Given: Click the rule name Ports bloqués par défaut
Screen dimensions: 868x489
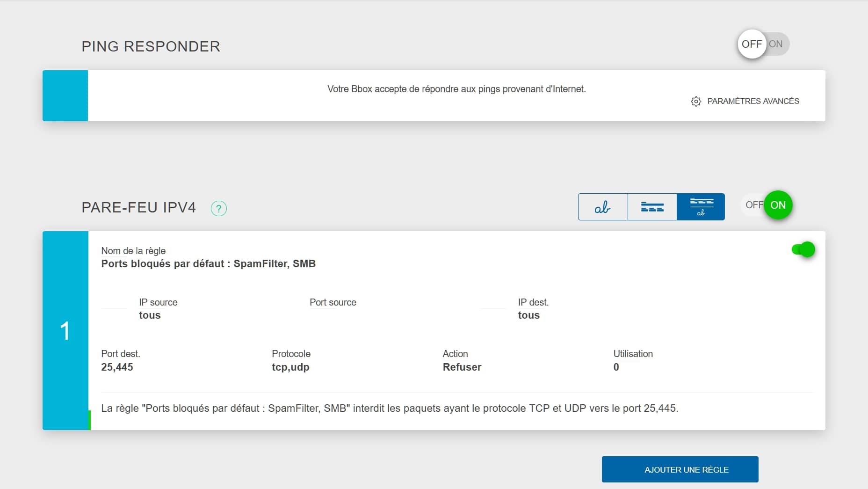Looking at the screenshot, I should pyautogui.click(x=208, y=264).
